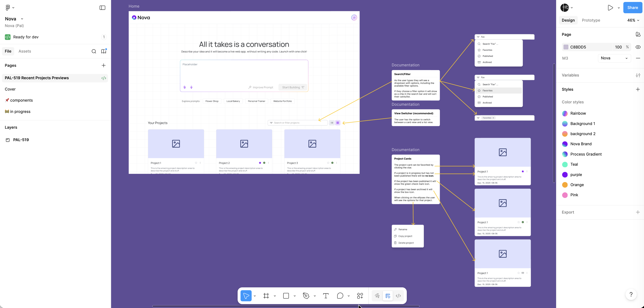Screen dimensions: 644x308
Task: Toggle visibility of the page background color
Action: pyautogui.click(x=638, y=47)
